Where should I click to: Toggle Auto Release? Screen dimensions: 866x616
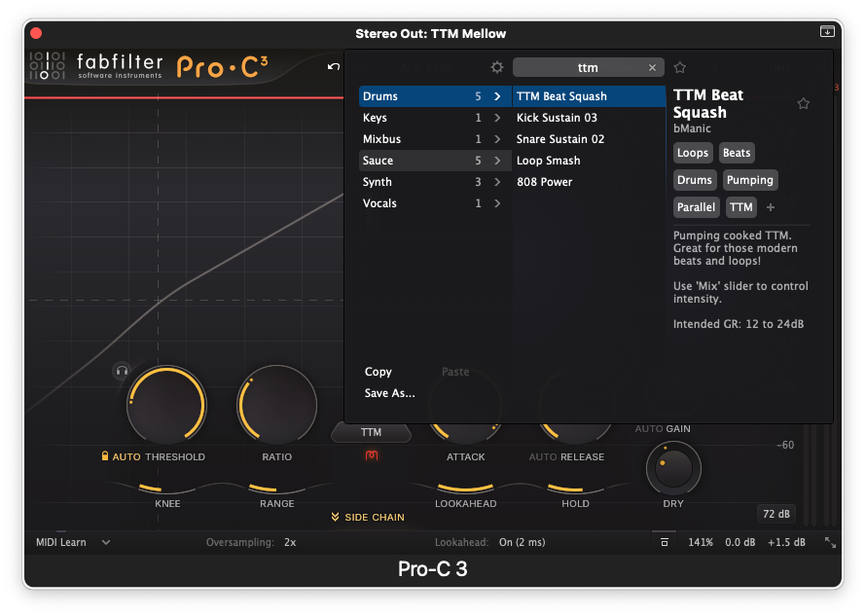pyautogui.click(x=543, y=456)
